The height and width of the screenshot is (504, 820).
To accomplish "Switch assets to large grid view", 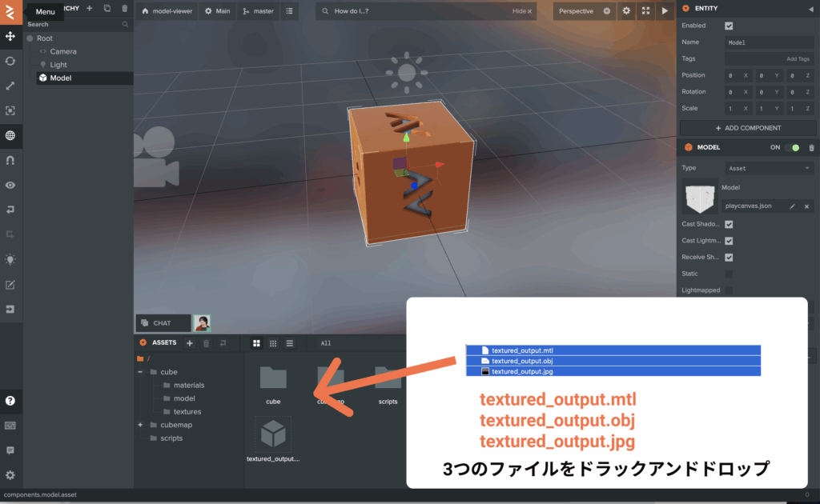I will (256, 343).
